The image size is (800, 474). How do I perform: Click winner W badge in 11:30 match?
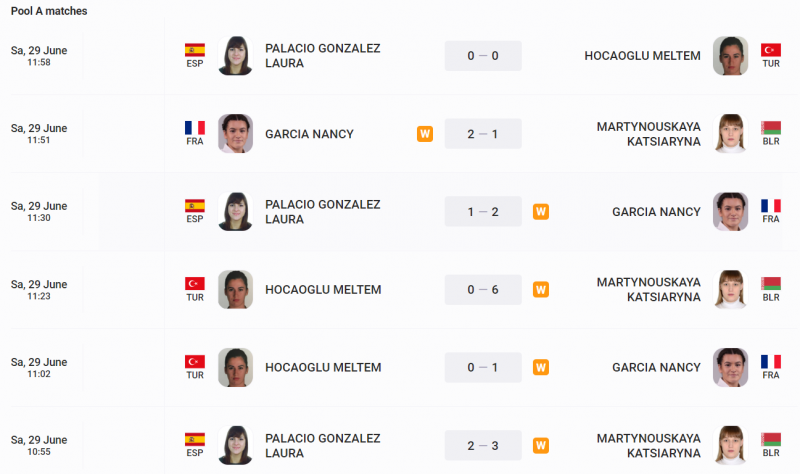point(541,212)
